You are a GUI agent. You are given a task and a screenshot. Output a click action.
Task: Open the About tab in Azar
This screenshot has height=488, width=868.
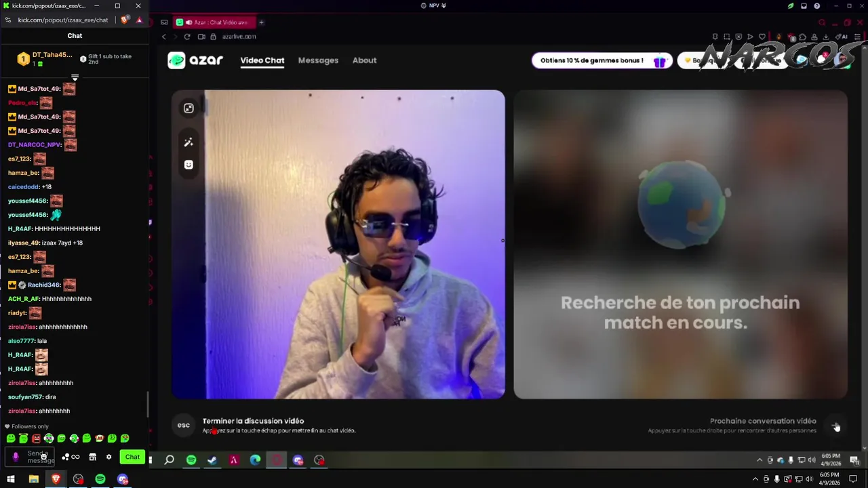pos(364,60)
